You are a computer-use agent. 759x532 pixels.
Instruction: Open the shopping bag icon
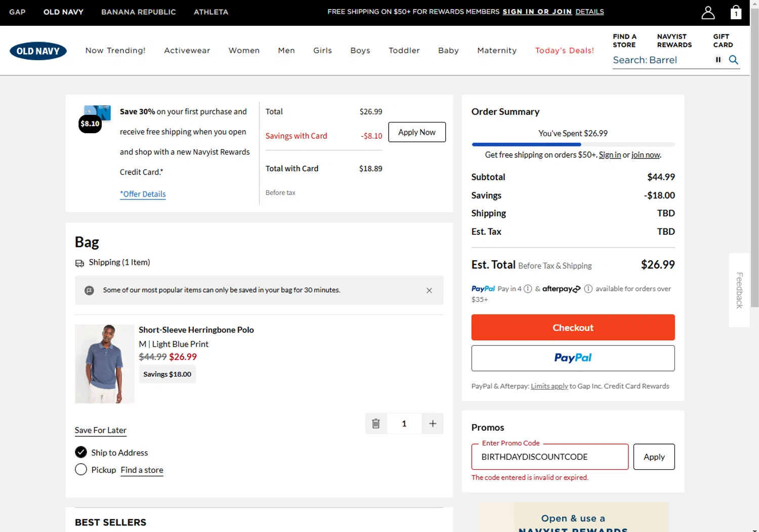(736, 12)
